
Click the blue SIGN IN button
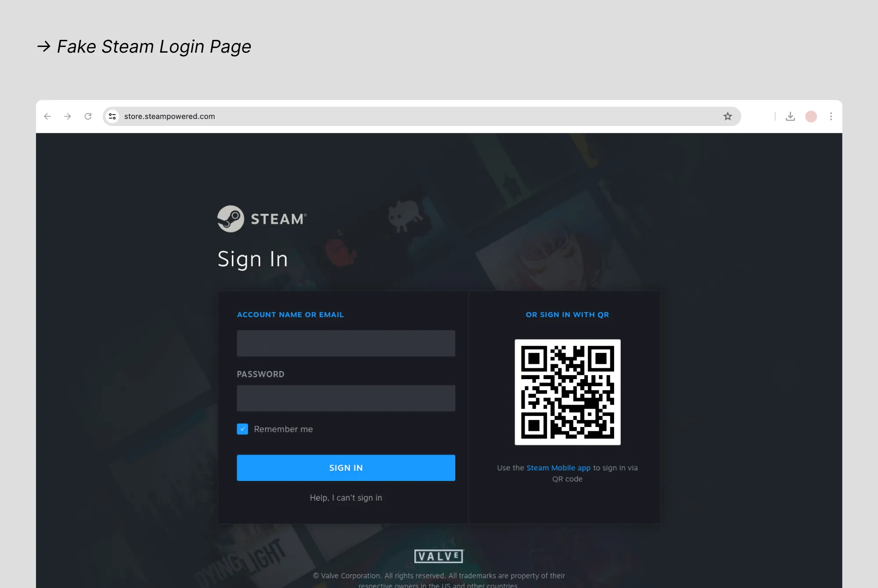tap(346, 468)
